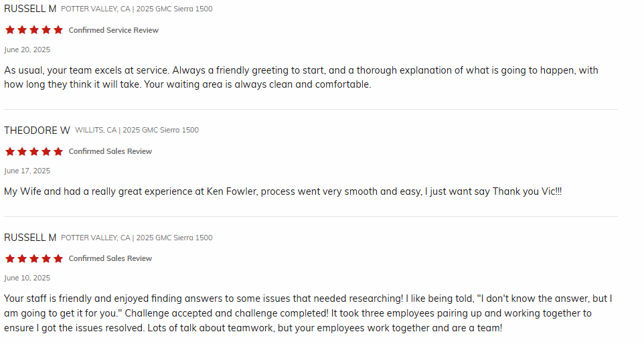Click fifth star in June 20 review rating
The height and width of the screenshot is (344, 644).
pos(58,30)
